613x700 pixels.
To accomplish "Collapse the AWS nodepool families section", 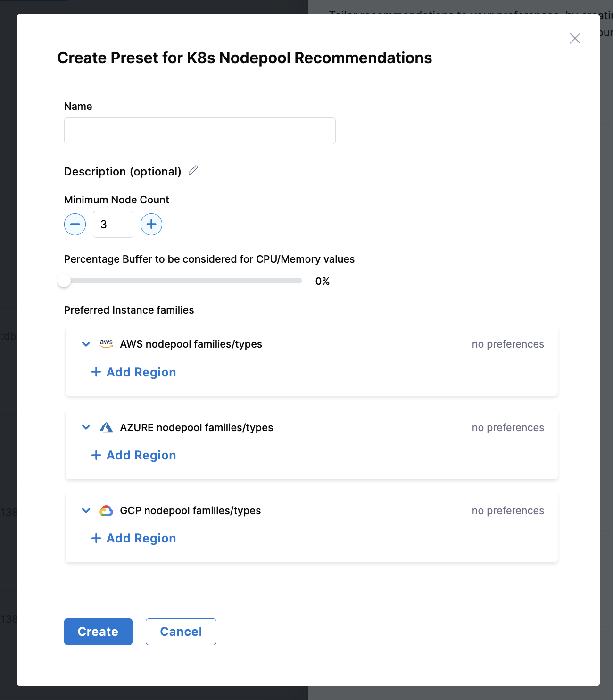I will [x=86, y=344].
